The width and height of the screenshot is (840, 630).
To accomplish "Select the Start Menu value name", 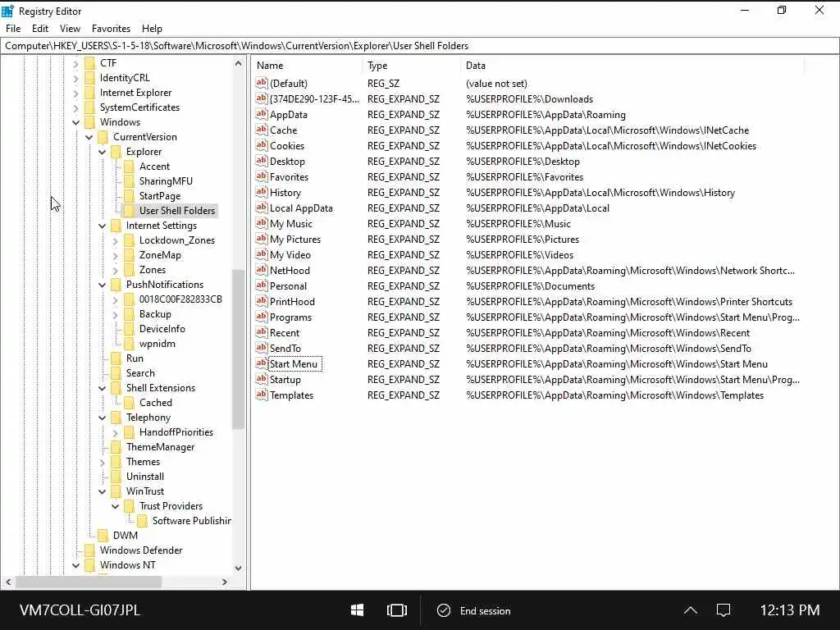I will pyautogui.click(x=294, y=363).
